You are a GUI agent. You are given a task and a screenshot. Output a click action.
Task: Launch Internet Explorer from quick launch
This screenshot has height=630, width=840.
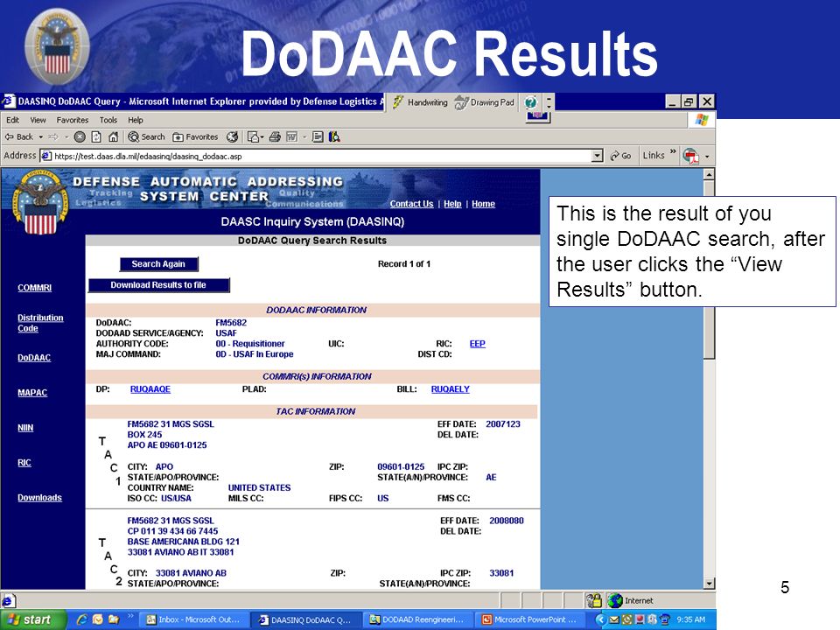click(82, 619)
